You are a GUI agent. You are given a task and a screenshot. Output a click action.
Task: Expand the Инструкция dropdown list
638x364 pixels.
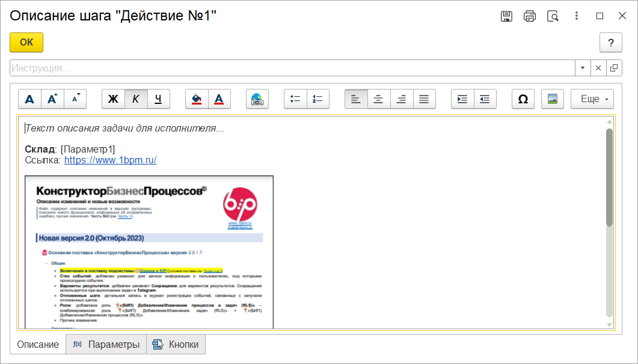(x=583, y=68)
